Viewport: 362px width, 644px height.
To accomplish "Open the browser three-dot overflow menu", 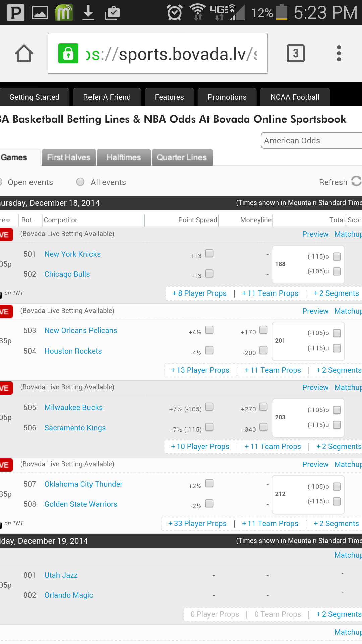I will pyautogui.click(x=339, y=53).
